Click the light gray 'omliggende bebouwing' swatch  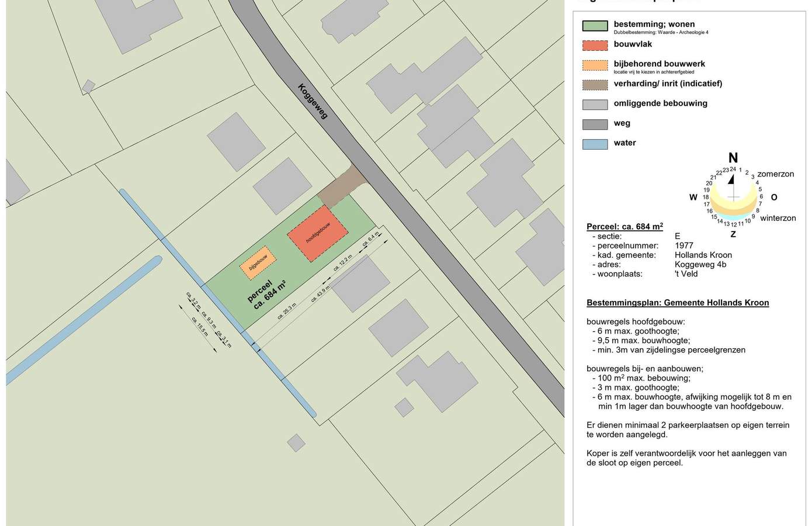tap(595, 105)
